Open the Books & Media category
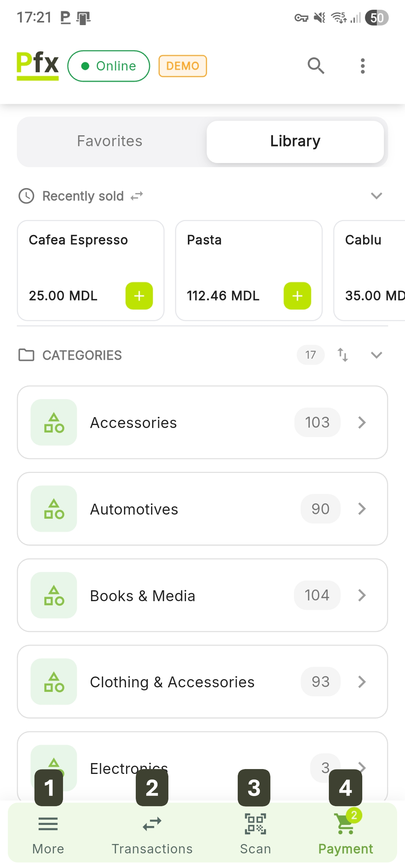The width and height of the screenshot is (405, 868). click(202, 595)
